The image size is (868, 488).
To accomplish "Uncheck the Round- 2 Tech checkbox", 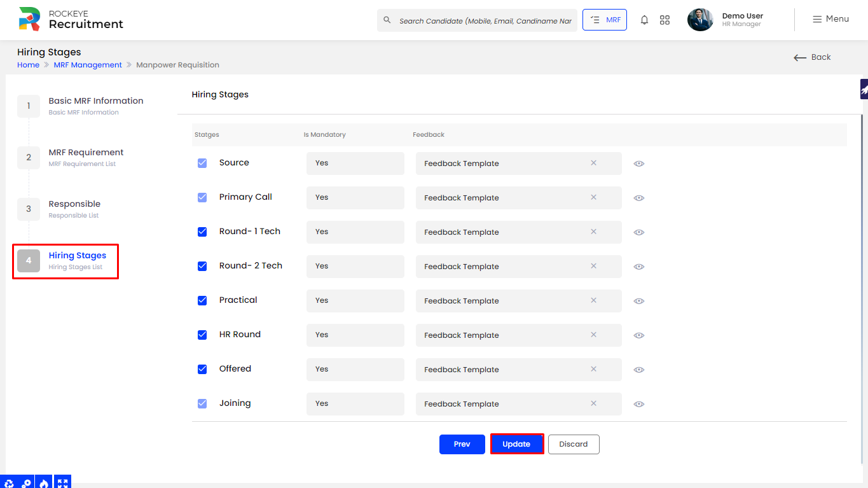I will coord(202,266).
